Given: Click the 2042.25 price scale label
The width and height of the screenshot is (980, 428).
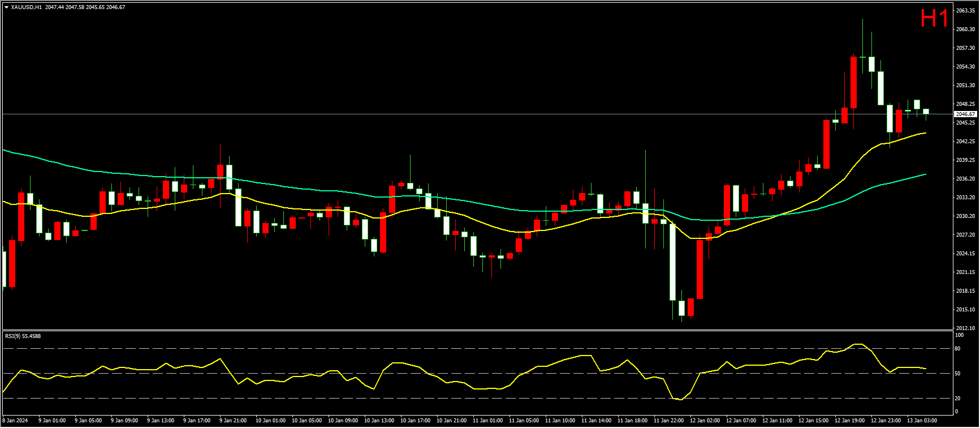Looking at the screenshot, I should [965, 142].
